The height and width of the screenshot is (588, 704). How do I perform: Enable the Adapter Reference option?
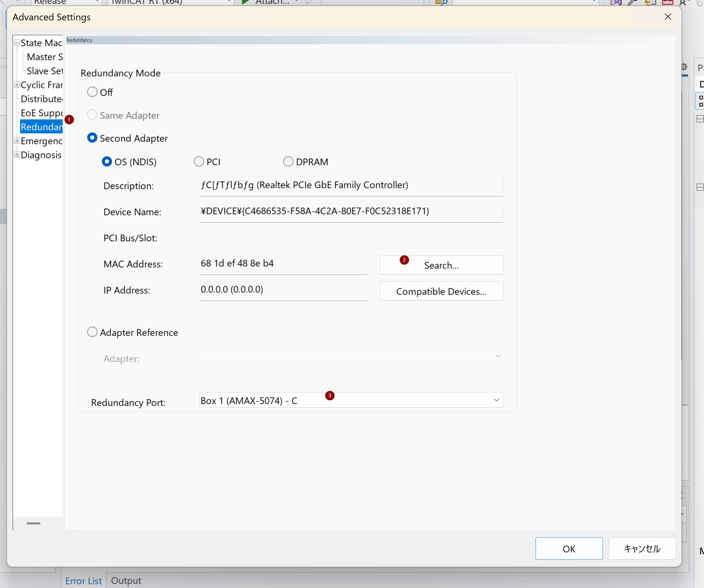pos(92,332)
